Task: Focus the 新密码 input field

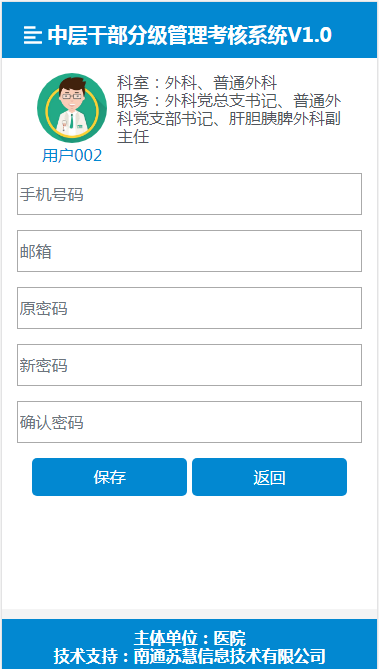Action: coord(190,365)
